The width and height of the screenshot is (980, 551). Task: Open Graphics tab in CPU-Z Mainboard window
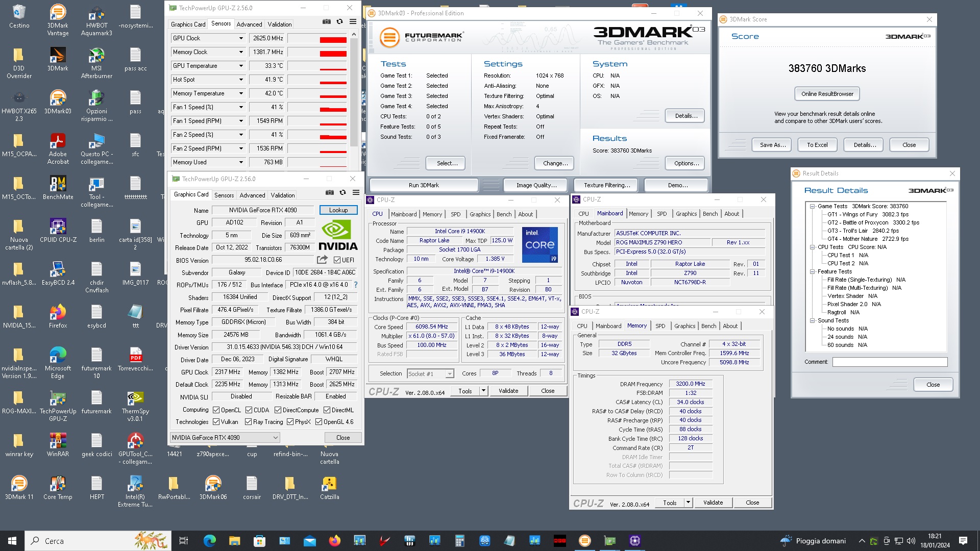[686, 214]
